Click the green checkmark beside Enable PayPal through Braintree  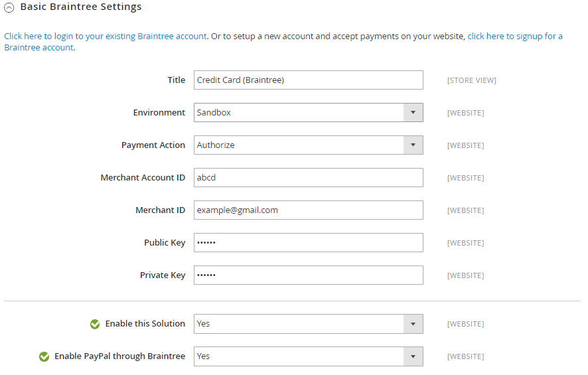pos(44,357)
